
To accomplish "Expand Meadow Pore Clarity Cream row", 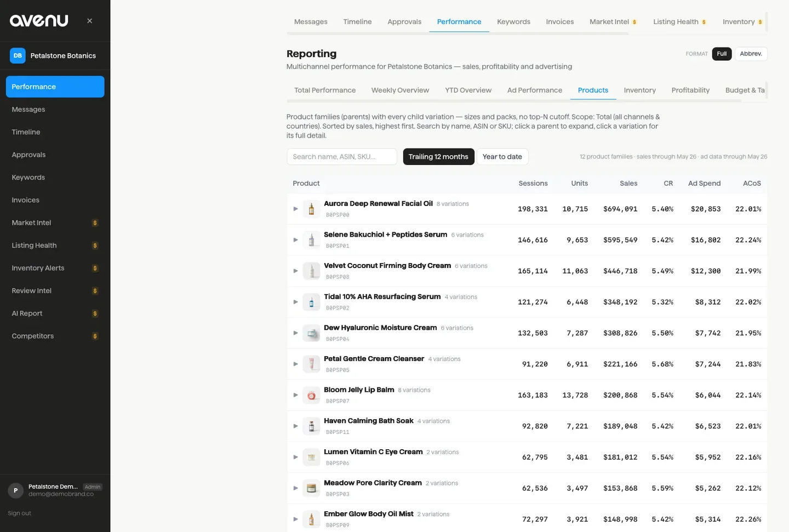I will (295, 488).
